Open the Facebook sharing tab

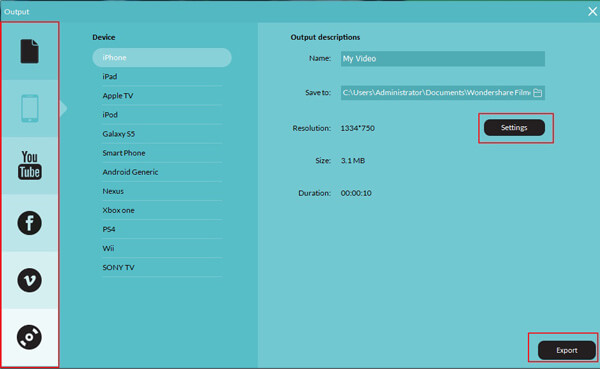29,223
